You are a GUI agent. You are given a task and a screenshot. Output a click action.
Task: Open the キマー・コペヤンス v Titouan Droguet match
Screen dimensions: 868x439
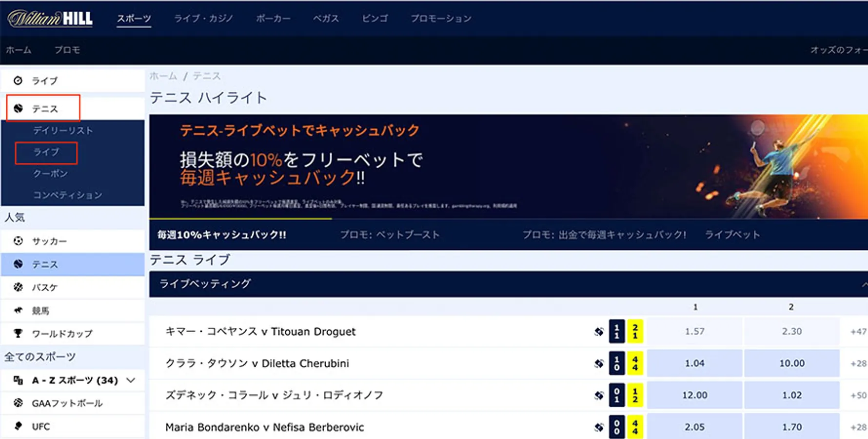click(260, 332)
